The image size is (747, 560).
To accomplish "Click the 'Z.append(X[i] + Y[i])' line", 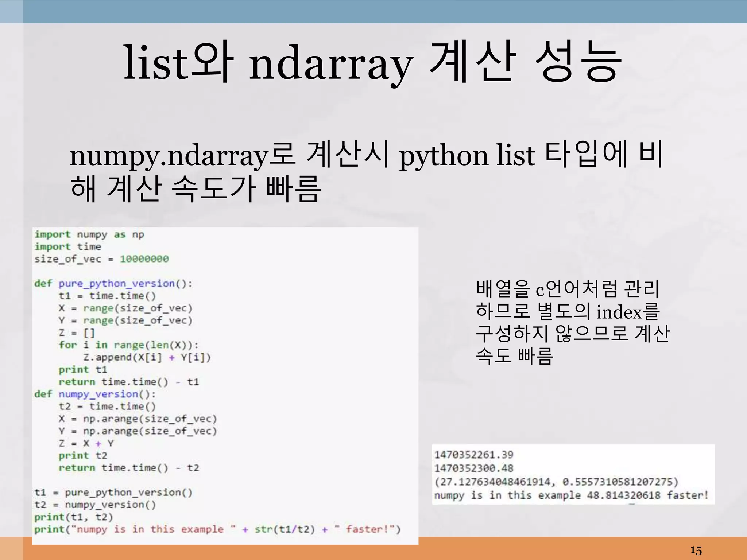I will [x=147, y=357].
